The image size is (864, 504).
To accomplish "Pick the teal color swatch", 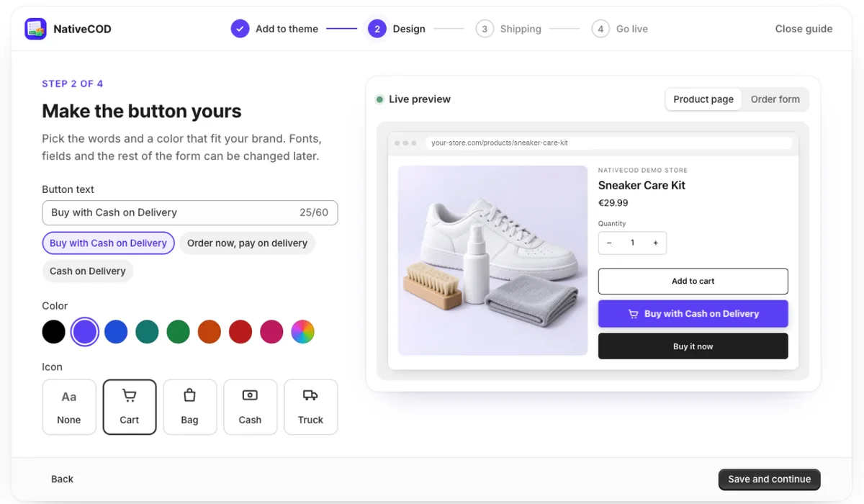I will click(x=147, y=332).
